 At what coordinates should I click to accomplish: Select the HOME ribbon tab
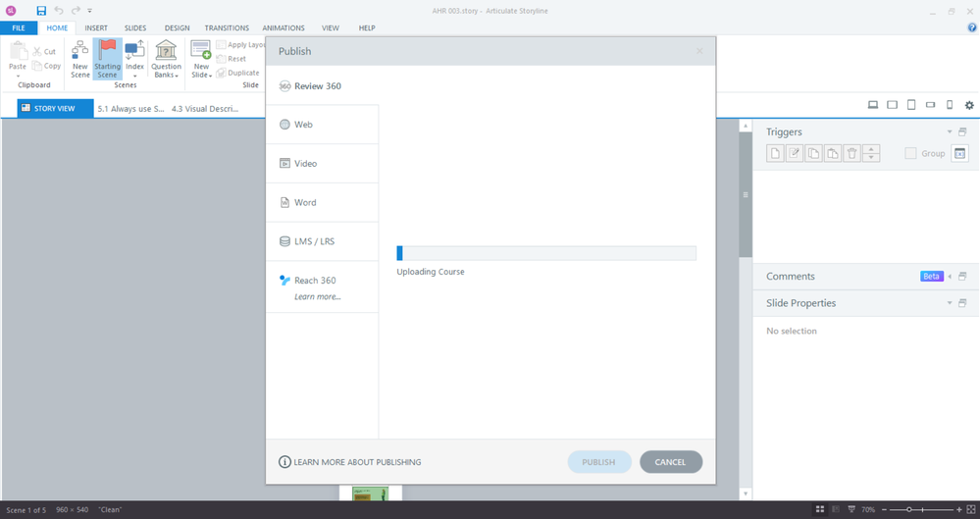(57, 28)
